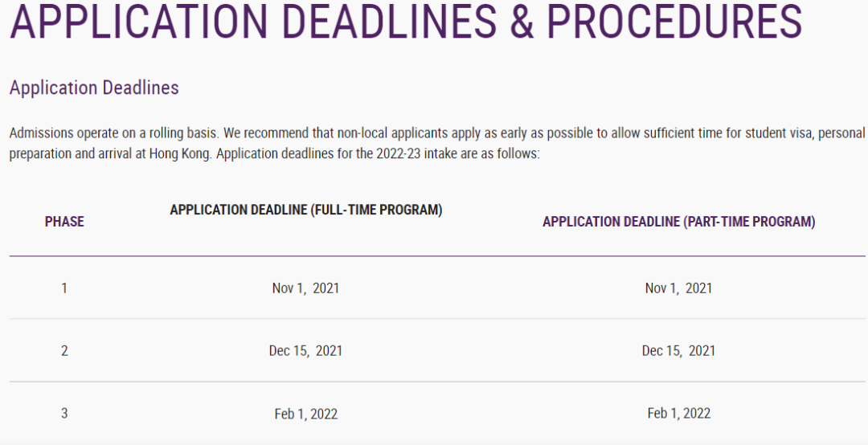Click the word PROCEDURES in the title

(x=674, y=21)
